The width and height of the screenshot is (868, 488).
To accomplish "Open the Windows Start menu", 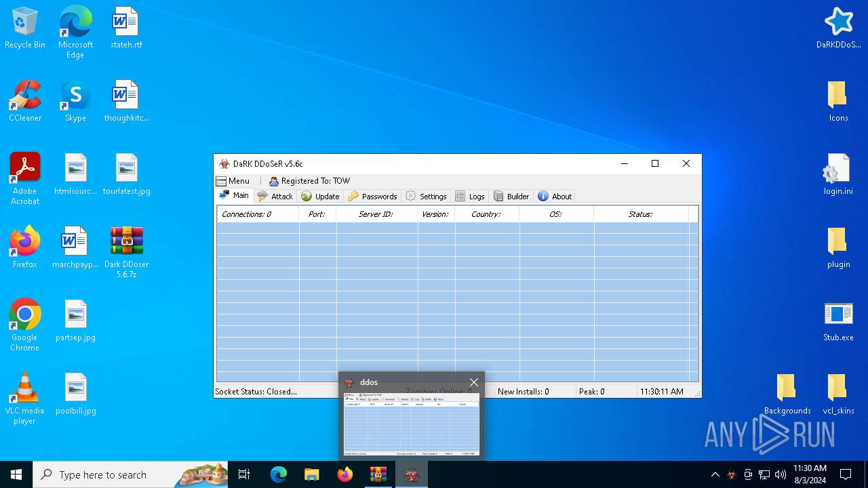I will [x=16, y=474].
